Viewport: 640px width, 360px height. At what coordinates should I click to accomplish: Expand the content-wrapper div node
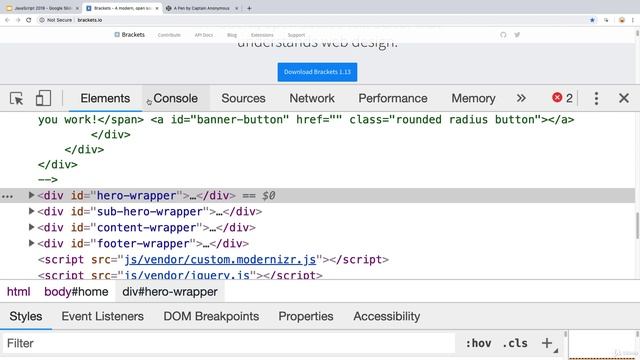(x=31, y=227)
